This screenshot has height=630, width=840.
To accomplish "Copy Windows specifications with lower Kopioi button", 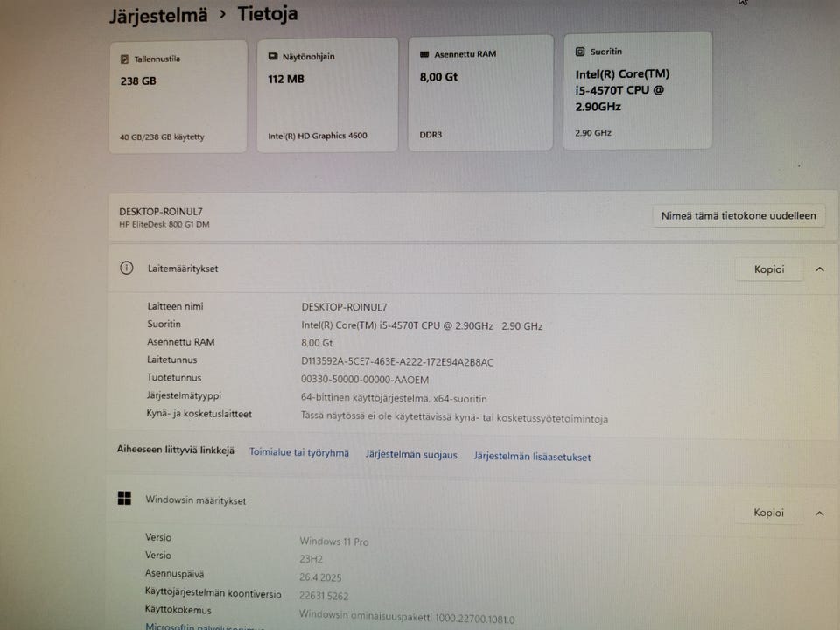I will pyautogui.click(x=769, y=513).
